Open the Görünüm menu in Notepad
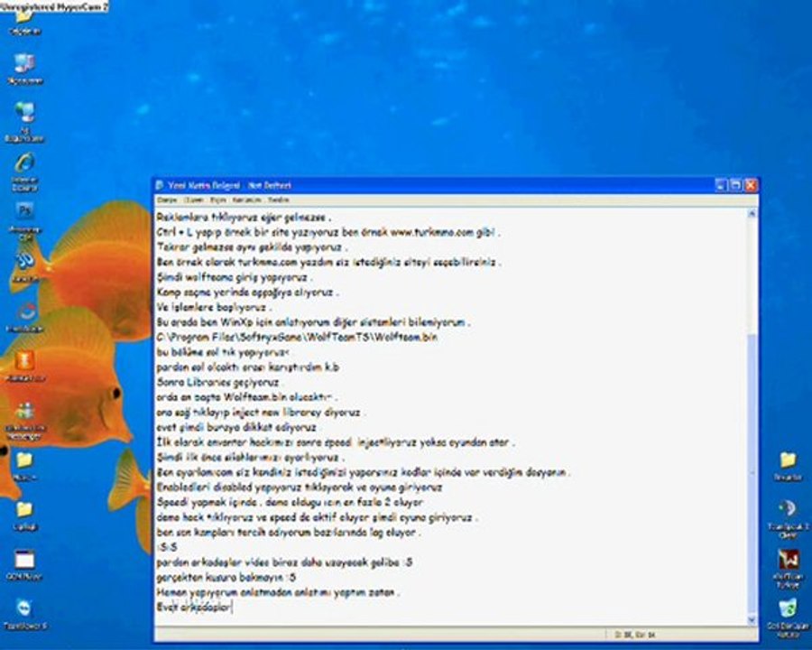The image size is (812, 650). [246, 200]
